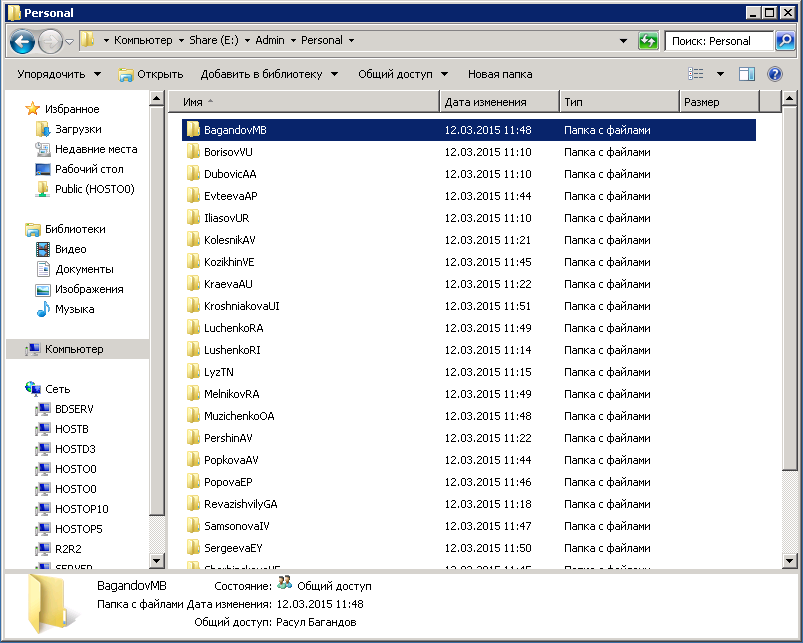Open the 'Упорядочить' menu
803x643 pixels.
[x=59, y=74]
